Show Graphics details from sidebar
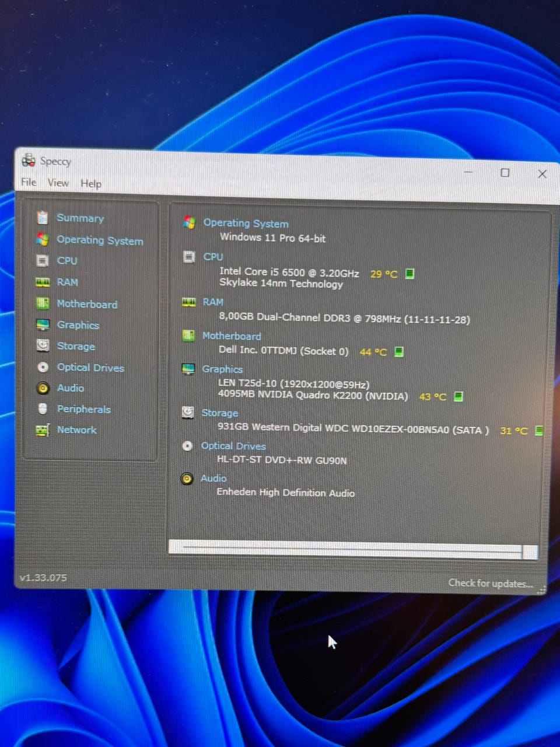560x747 pixels. tap(78, 325)
